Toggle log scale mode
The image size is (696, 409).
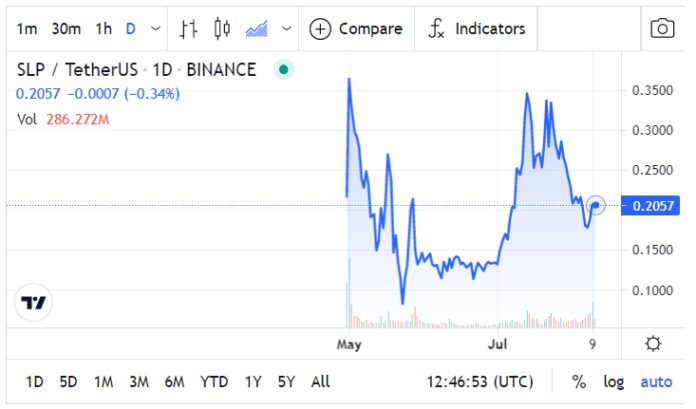(613, 381)
